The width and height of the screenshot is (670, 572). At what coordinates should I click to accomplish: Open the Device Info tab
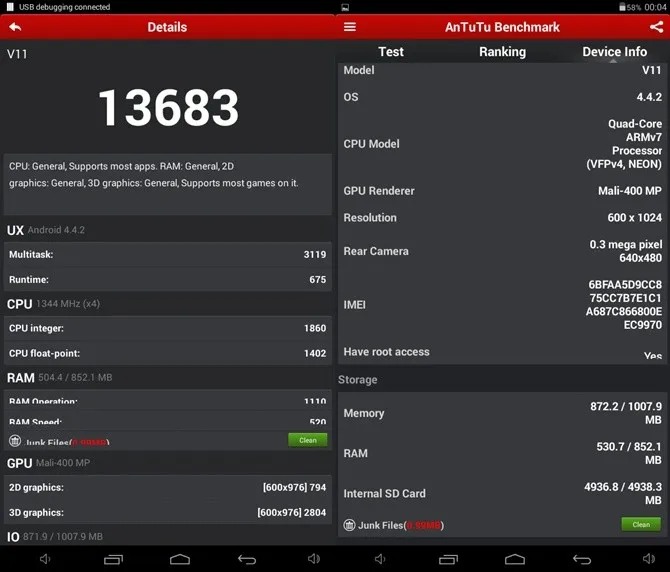pyautogui.click(x=614, y=52)
